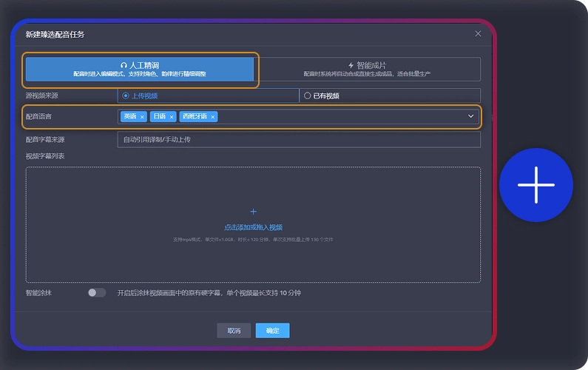The height and width of the screenshot is (370, 588).
Task: Click empty space in the 配音语言 field
Action: click(340, 117)
